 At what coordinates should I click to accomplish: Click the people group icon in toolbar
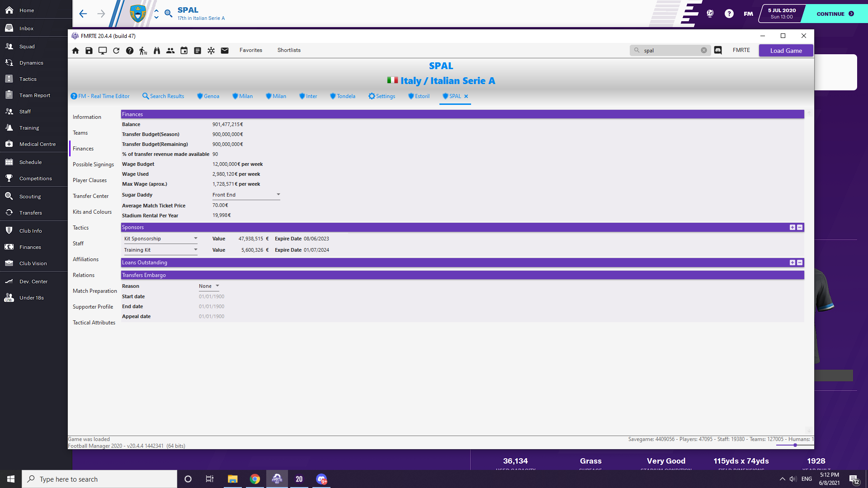click(170, 51)
